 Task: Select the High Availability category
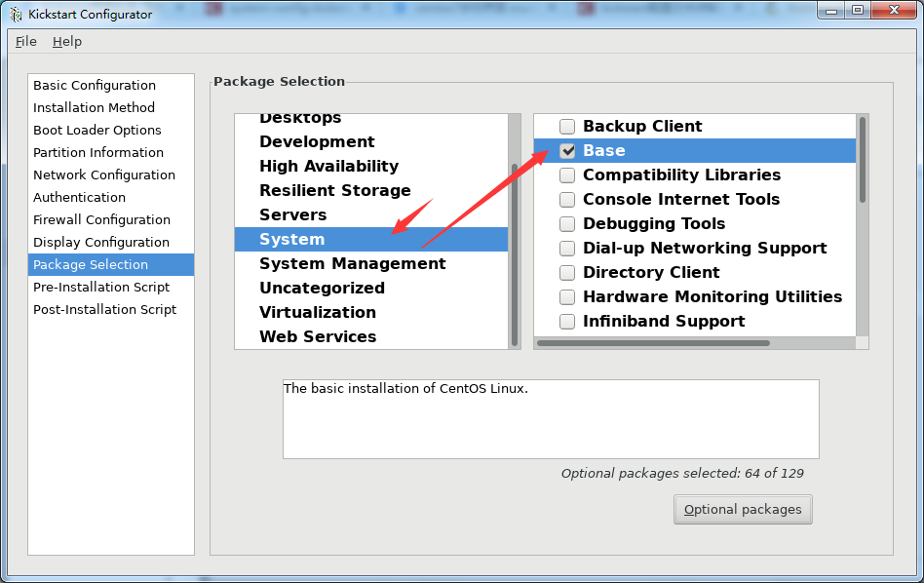coord(371,167)
